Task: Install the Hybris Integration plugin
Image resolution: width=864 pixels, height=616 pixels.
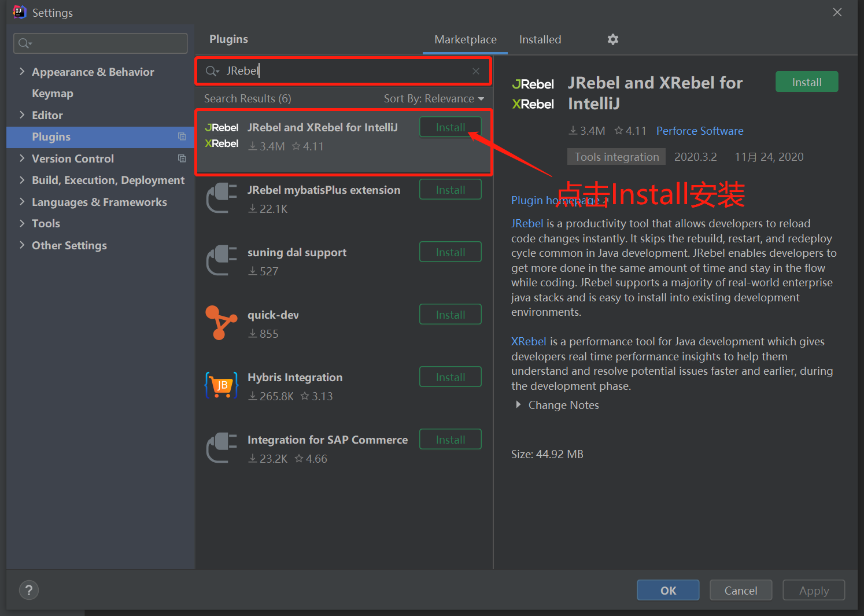Action: pyautogui.click(x=451, y=377)
